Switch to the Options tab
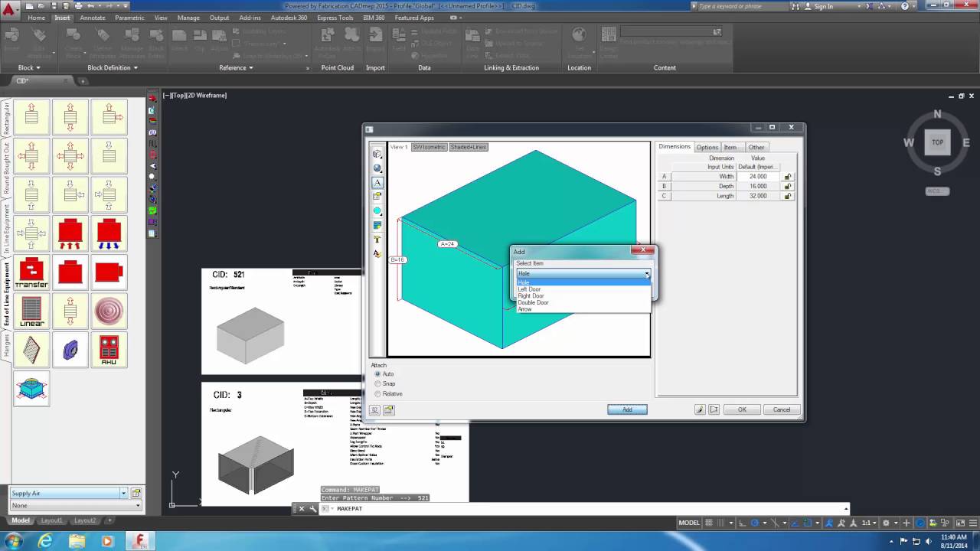The width and height of the screenshot is (980, 551). click(x=707, y=147)
